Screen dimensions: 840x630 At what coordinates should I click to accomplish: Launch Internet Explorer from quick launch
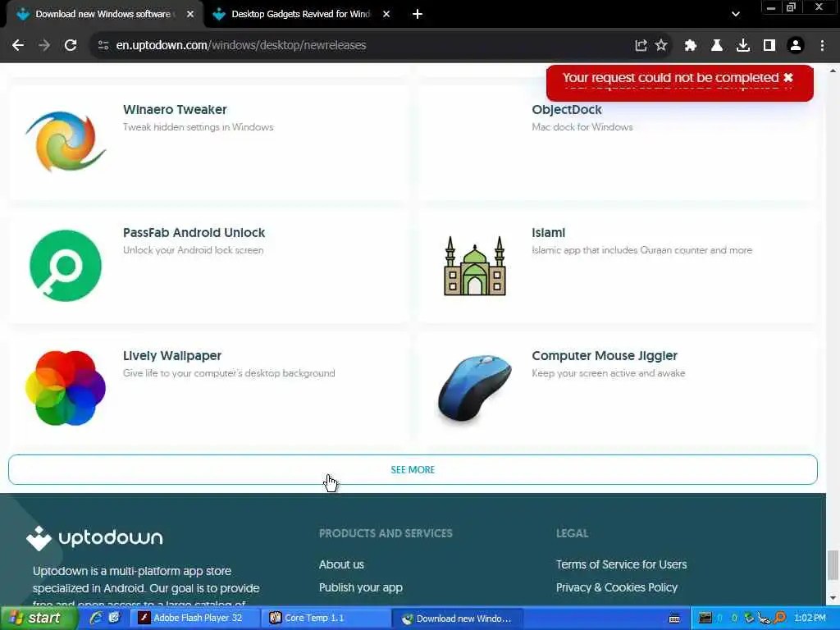[x=97, y=619]
